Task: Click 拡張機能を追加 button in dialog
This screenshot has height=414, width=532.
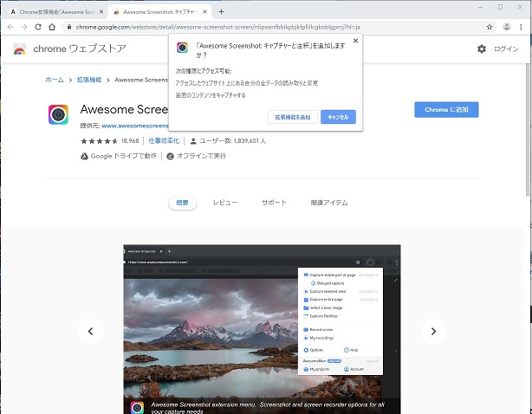Action: 293,117
